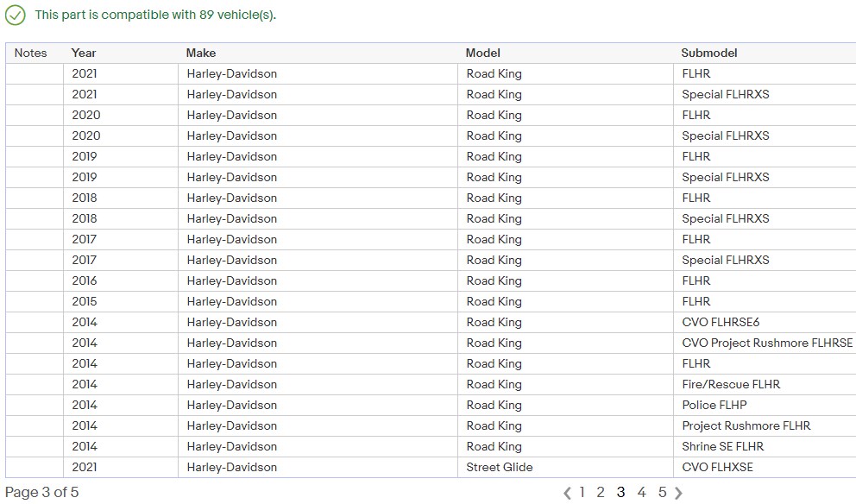
Task: Select the 2014 Shrine SE FLHR row
Action: coord(431,446)
